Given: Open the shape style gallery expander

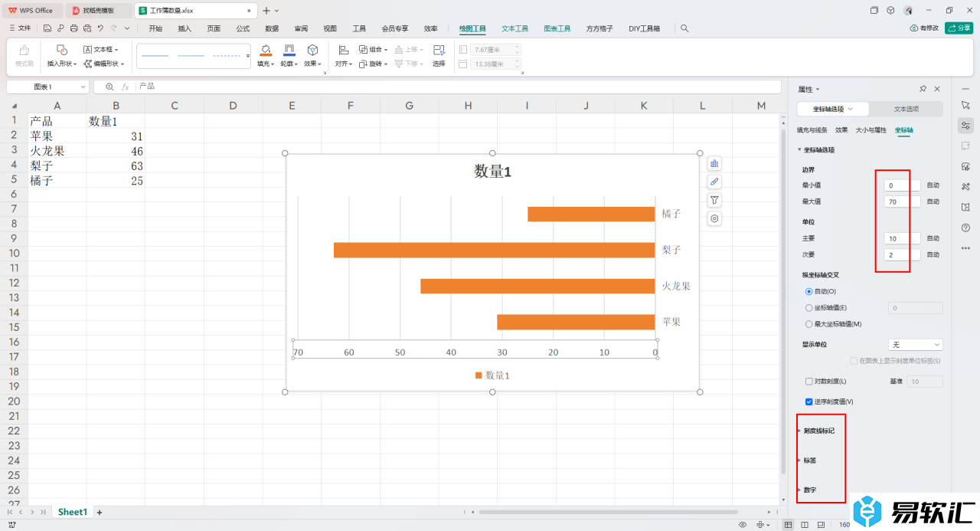Looking at the screenshot, I should (x=247, y=57).
